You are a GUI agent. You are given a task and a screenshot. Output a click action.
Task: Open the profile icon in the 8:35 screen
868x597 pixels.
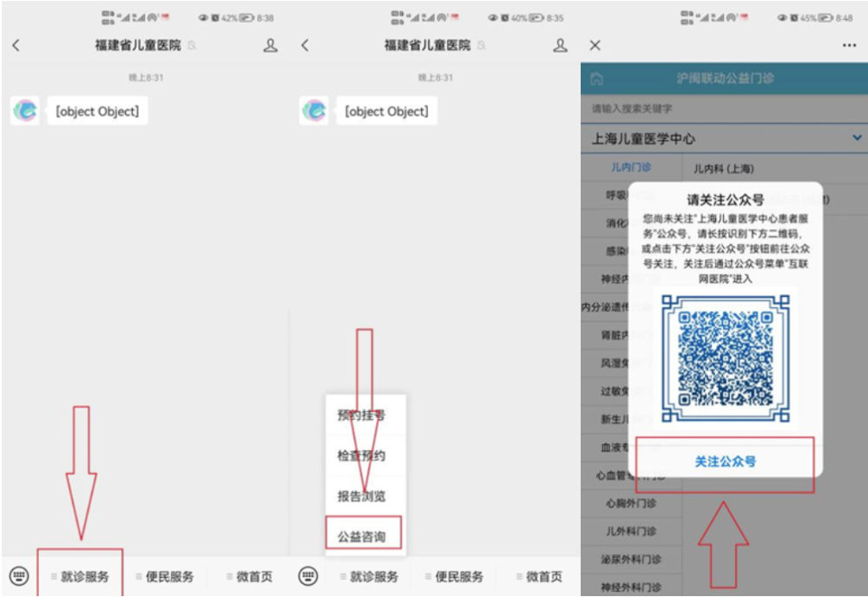tap(560, 45)
